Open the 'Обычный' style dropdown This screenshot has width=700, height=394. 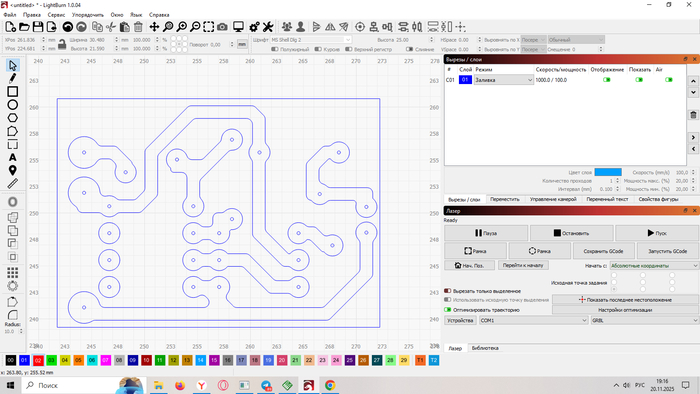576,40
